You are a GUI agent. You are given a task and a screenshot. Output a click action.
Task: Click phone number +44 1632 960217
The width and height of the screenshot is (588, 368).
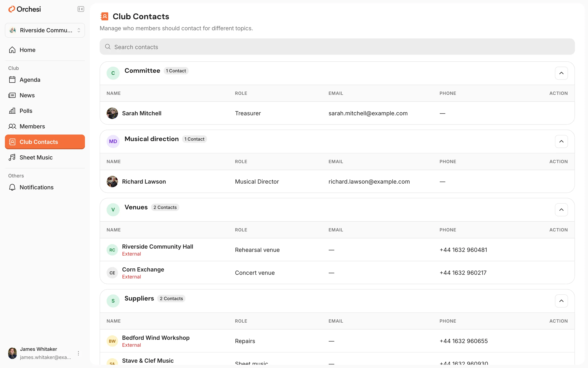463,273
